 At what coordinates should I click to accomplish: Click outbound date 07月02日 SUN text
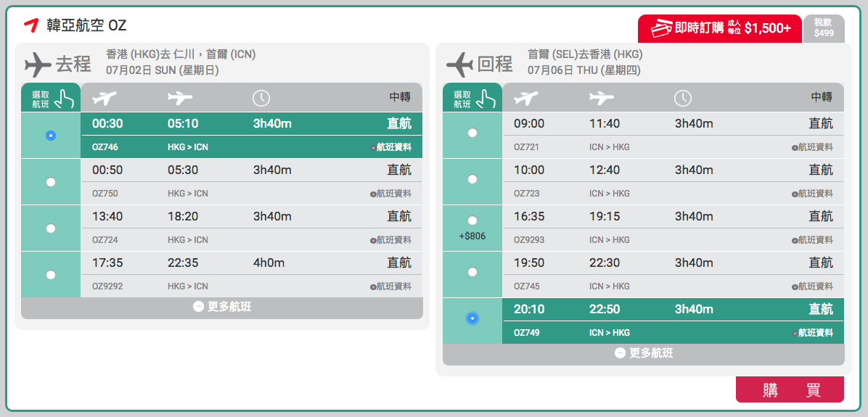pos(162,70)
